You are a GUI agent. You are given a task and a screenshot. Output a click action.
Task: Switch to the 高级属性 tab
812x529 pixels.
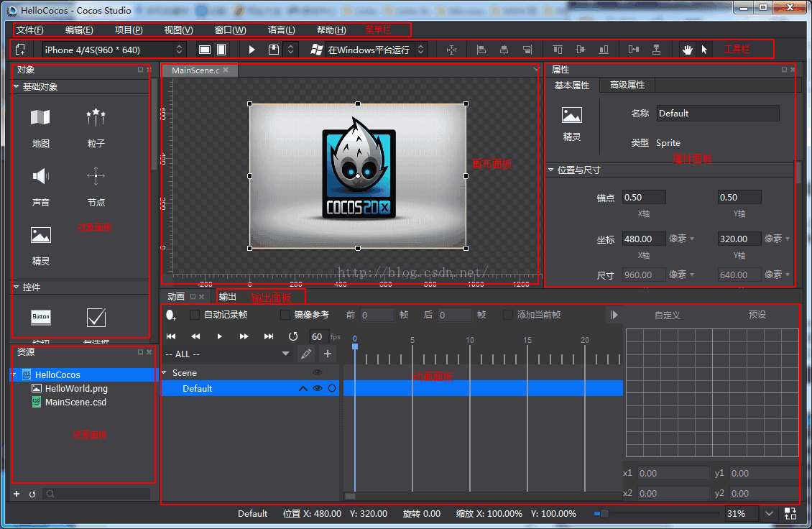pyautogui.click(x=627, y=85)
